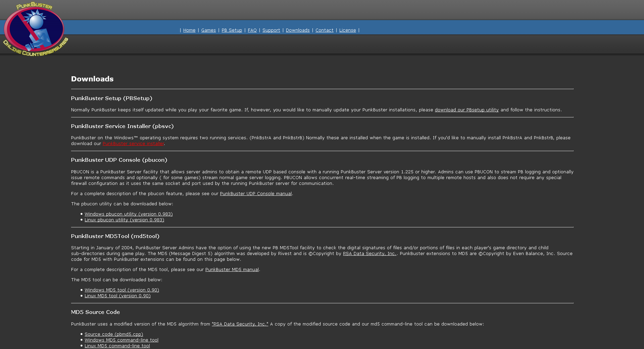Download Source code (pbmd5.cpp)

[114, 334]
